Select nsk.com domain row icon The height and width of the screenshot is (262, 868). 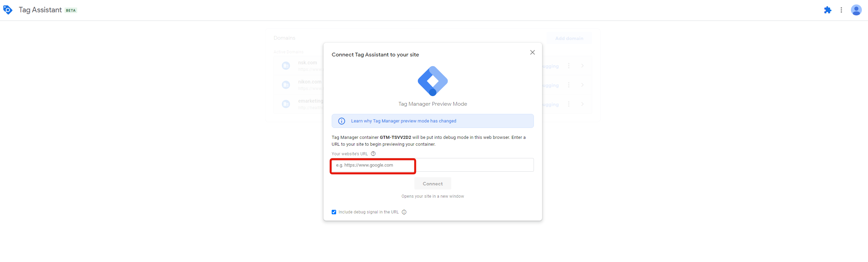(x=286, y=66)
